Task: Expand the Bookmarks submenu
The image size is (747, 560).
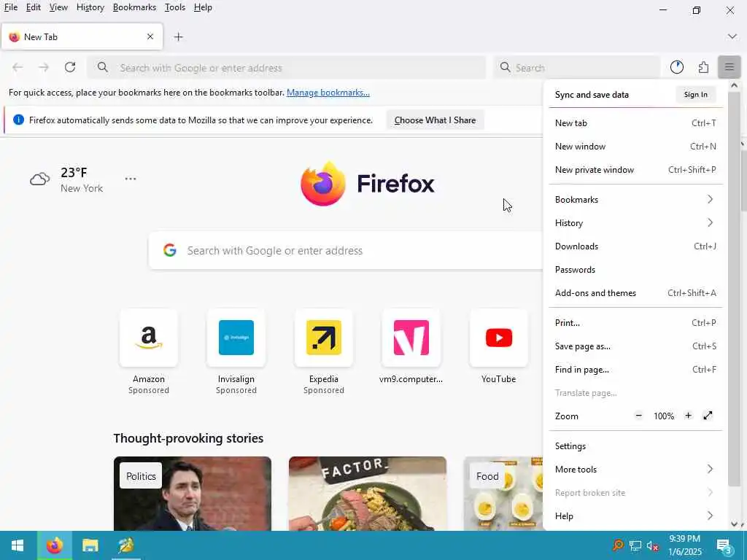Action: [x=635, y=200]
